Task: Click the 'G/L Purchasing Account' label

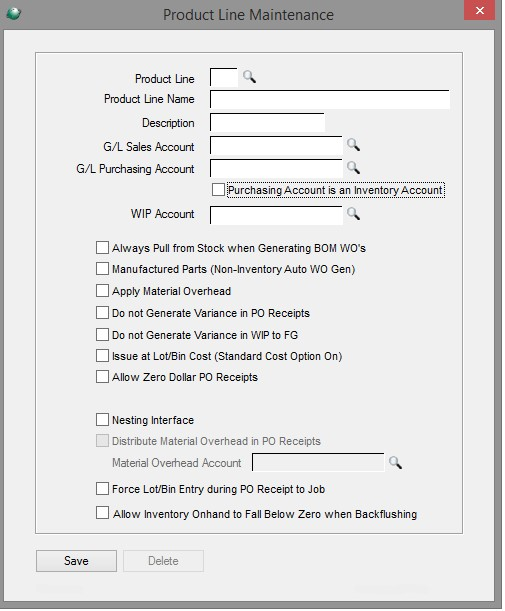Action: coord(135,169)
